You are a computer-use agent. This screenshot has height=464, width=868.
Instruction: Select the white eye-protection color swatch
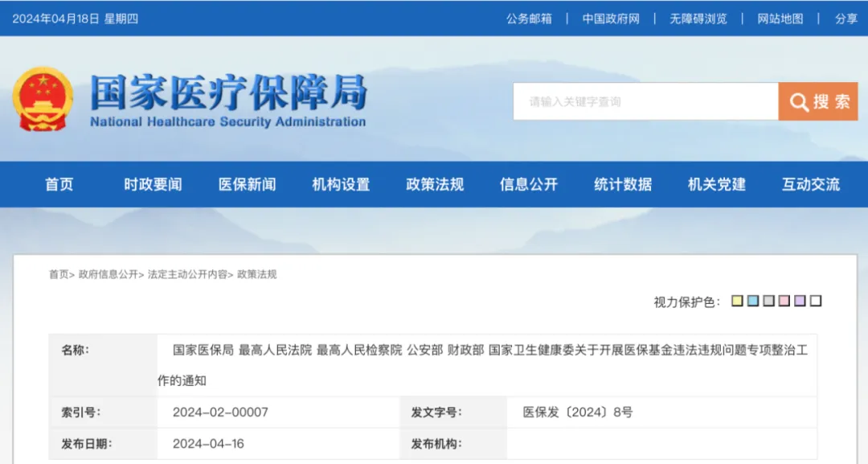click(816, 302)
